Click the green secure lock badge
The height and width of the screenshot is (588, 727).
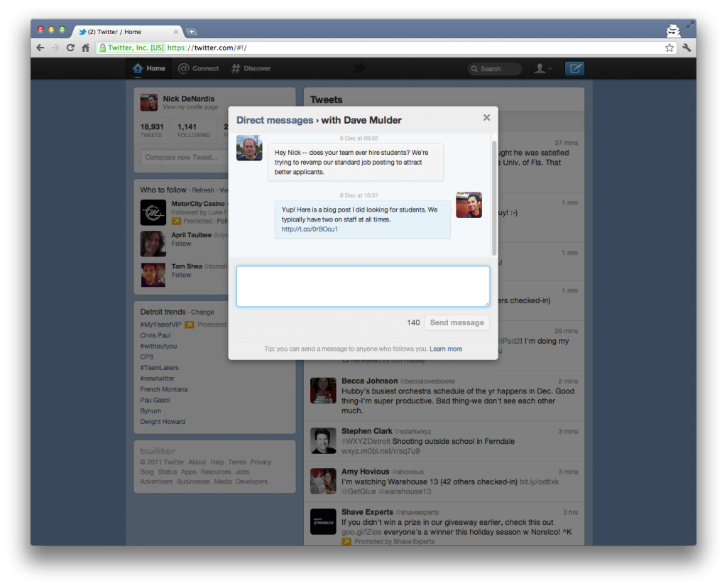click(x=131, y=48)
